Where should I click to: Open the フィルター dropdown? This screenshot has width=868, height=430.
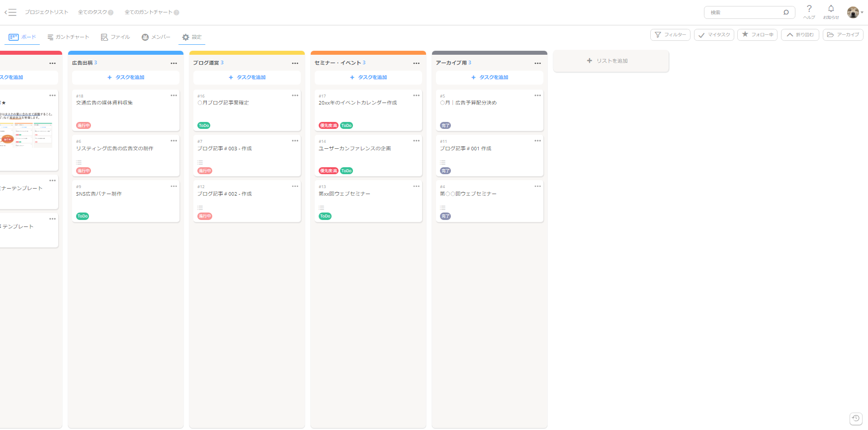(670, 35)
